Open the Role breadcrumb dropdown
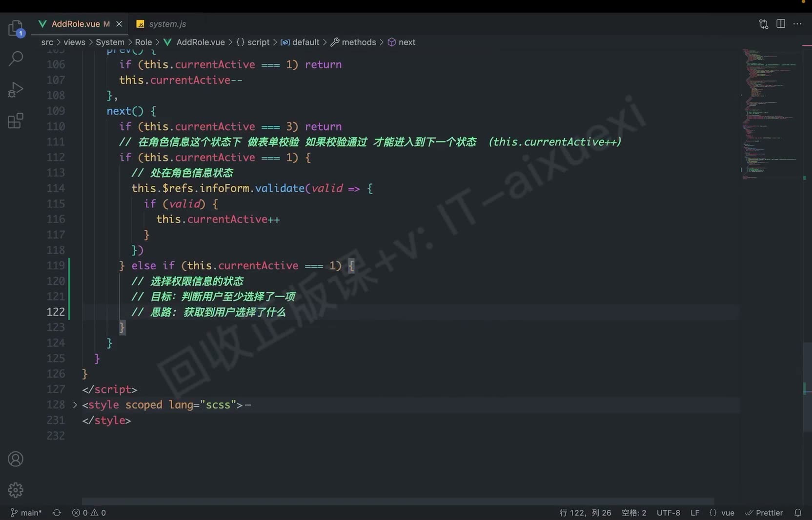 pos(143,42)
